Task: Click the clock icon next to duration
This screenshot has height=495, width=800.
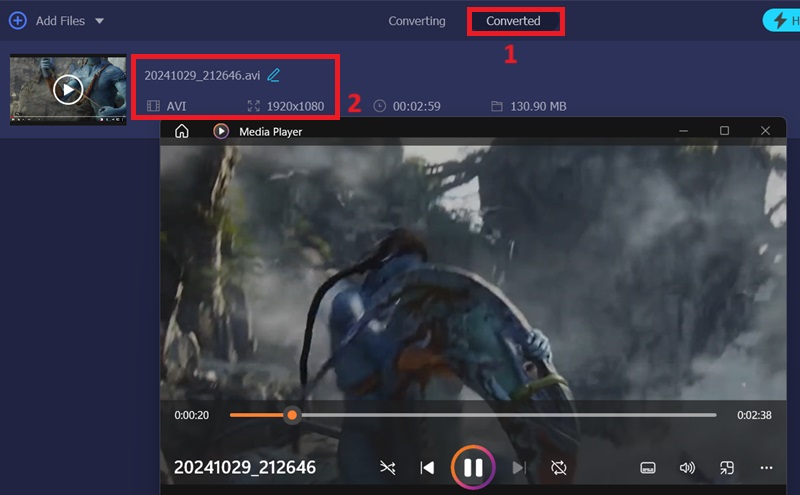Action: click(380, 106)
